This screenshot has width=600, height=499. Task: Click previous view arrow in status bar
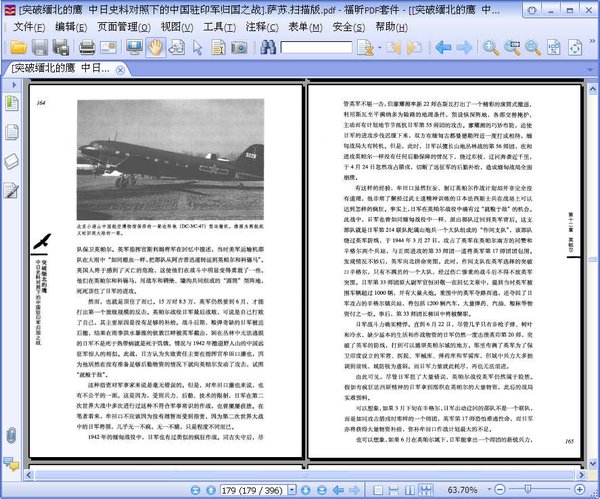338,490
